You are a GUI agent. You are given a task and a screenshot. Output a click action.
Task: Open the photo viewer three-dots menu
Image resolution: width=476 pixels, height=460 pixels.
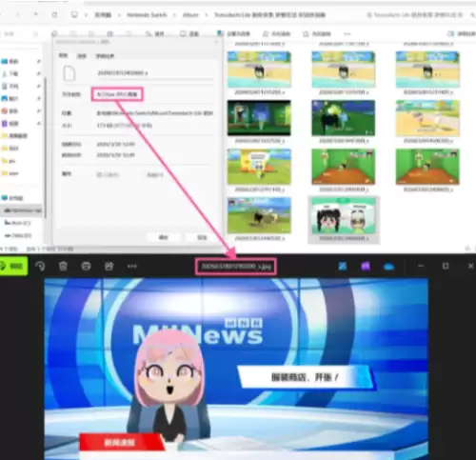pyautogui.click(x=132, y=266)
